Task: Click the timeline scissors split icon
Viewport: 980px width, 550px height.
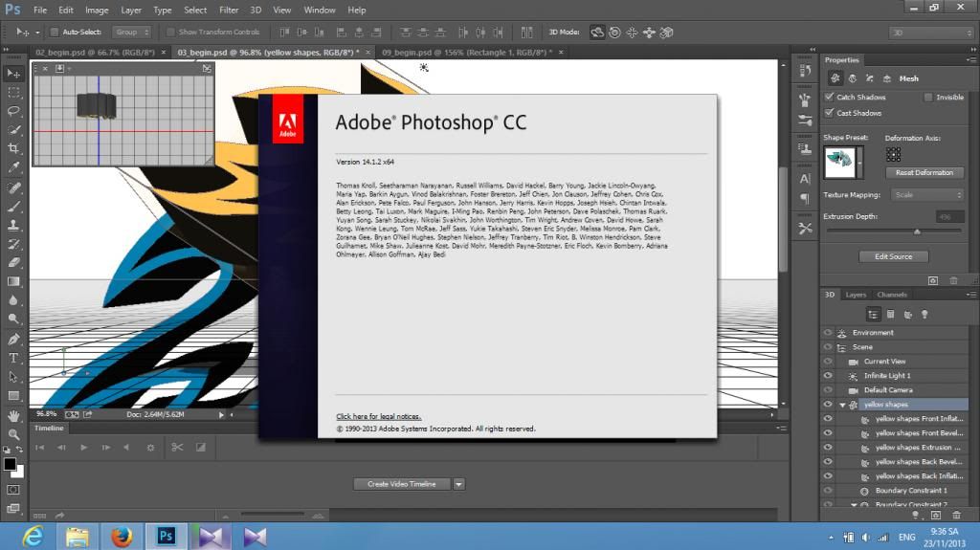Action: coord(177,447)
